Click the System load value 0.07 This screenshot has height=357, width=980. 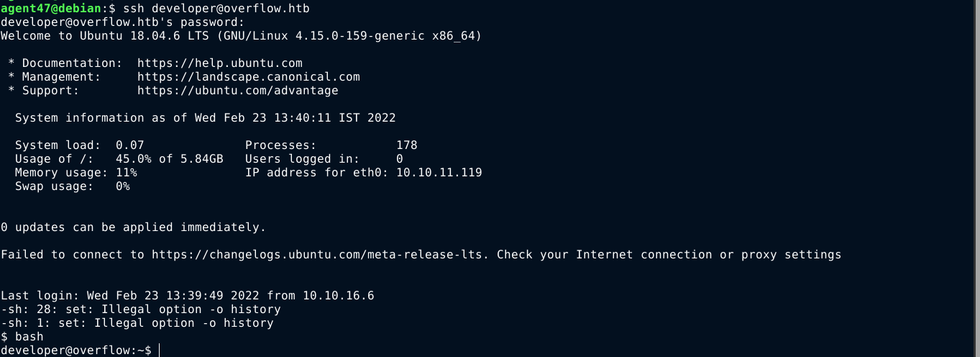[129, 145]
